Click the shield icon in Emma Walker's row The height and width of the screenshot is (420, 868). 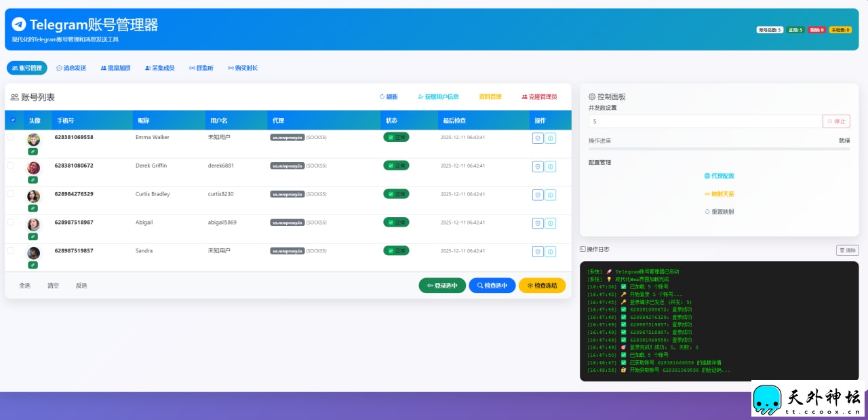tap(538, 138)
